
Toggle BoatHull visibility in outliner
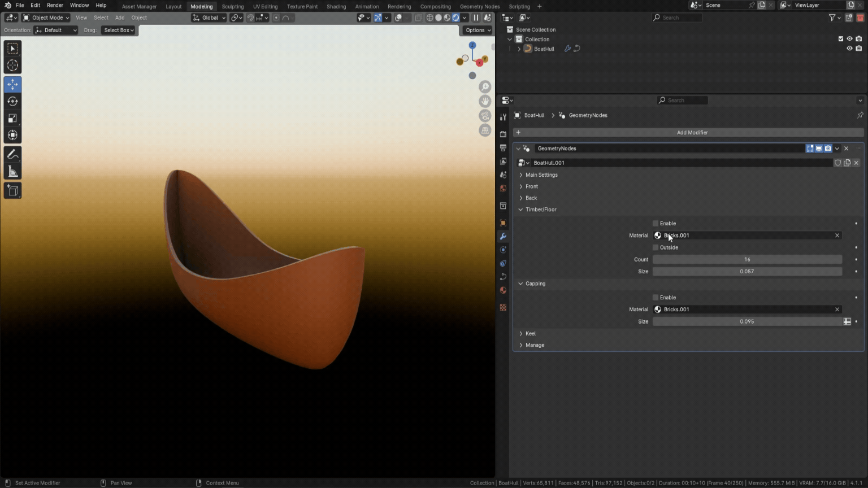click(x=849, y=49)
